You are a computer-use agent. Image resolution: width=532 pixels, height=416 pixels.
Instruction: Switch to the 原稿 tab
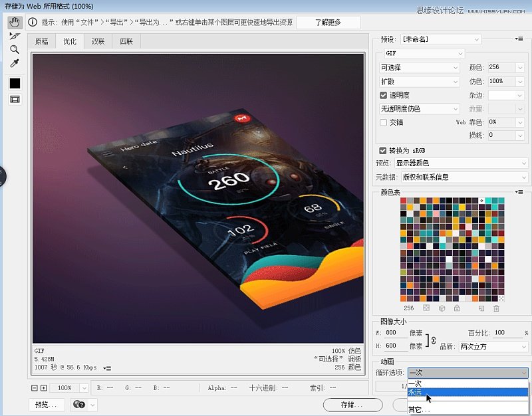(x=42, y=41)
